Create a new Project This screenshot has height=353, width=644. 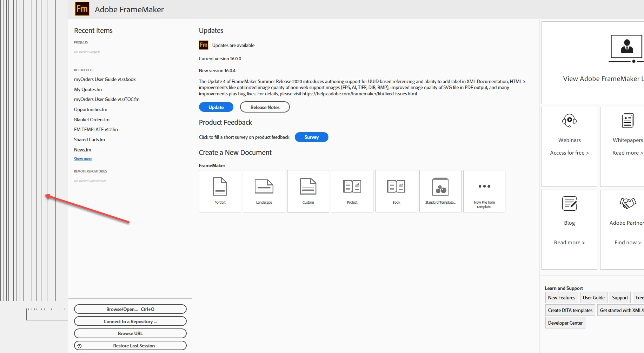pyautogui.click(x=352, y=191)
